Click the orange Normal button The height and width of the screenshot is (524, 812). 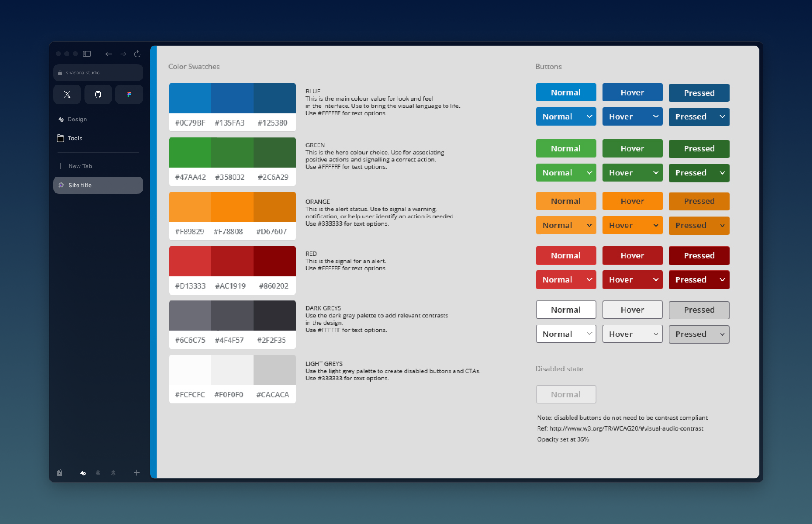566,201
